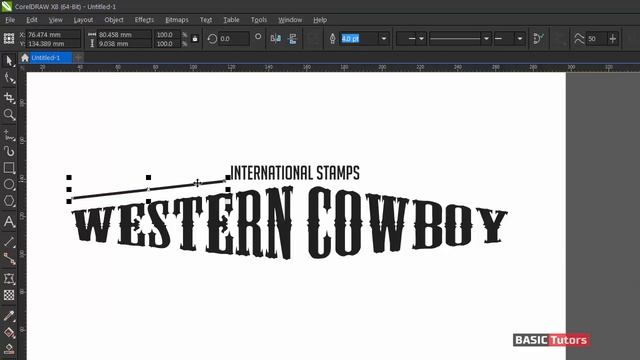The width and height of the screenshot is (640, 360).
Task: Click the horizontal scale percent field
Action: [x=167, y=35]
